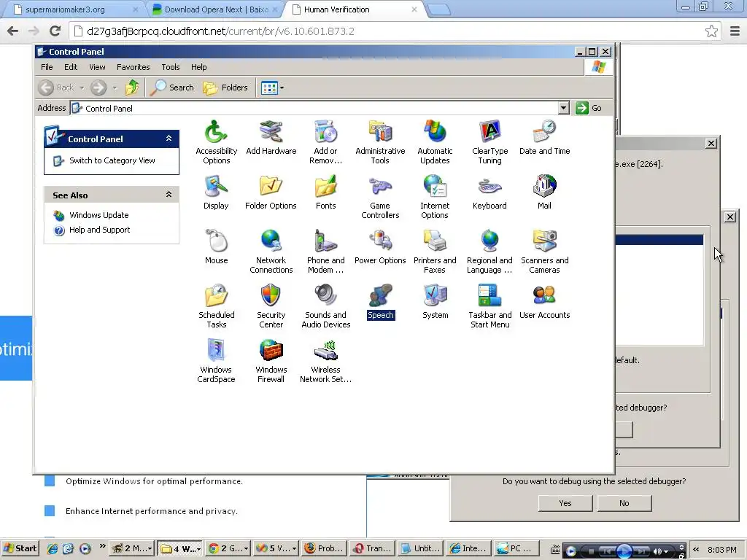Open Phone and Modem options icon

click(x=326, y=251)
